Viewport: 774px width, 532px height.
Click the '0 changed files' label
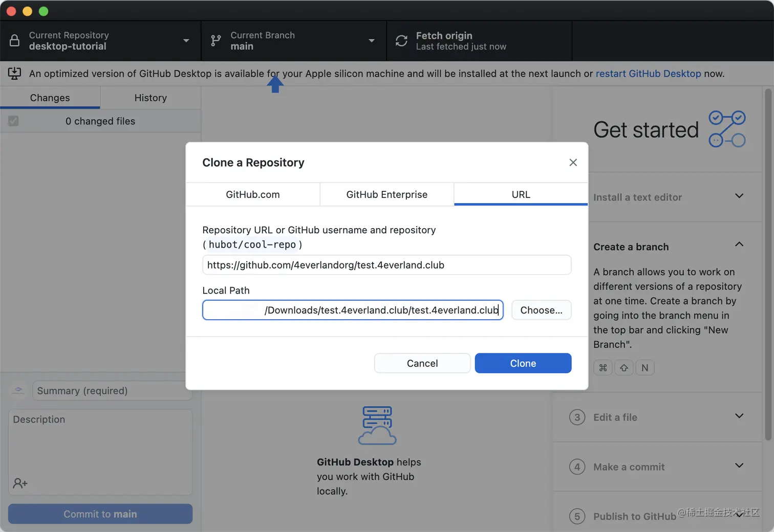[x=100, y=121]
